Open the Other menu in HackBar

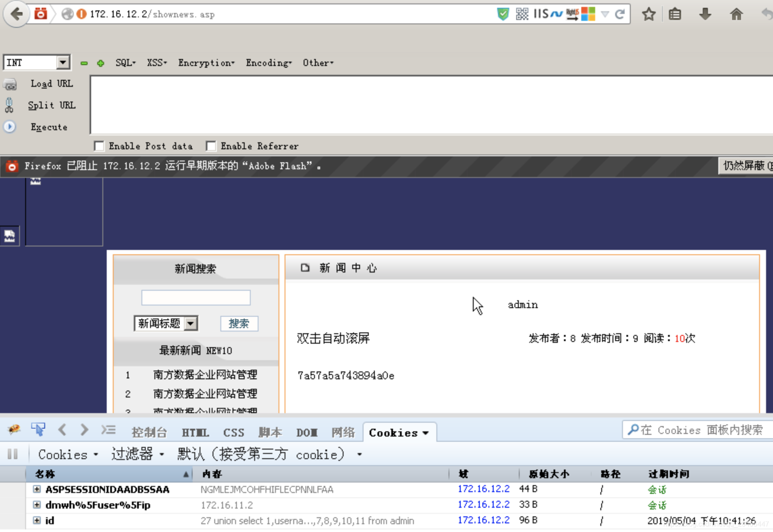click(318, 63)
